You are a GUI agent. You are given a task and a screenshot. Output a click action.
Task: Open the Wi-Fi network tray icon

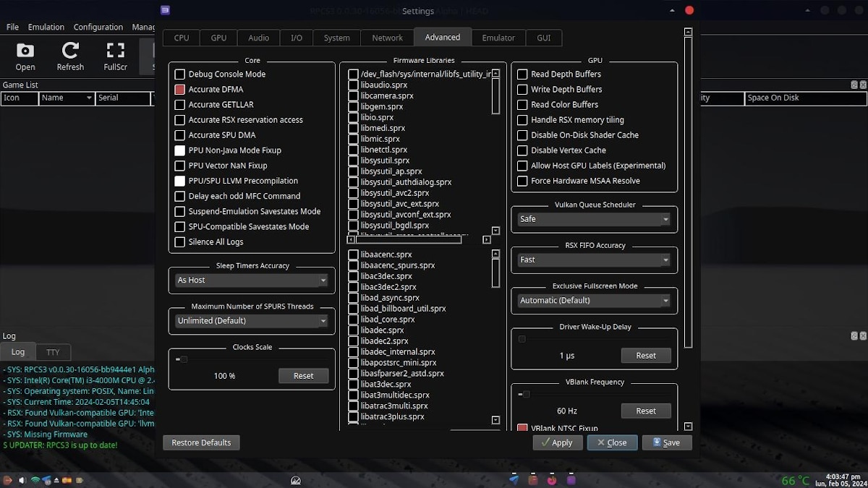pyautogui.click(x=35, y=480)
